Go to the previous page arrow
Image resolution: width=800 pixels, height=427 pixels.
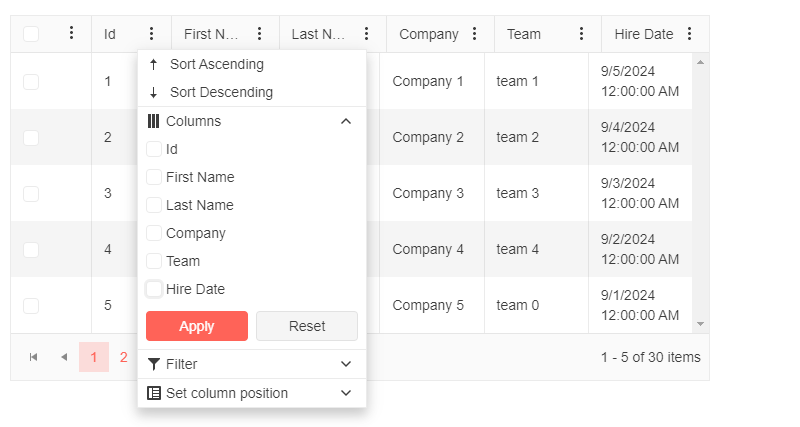coord(64,357)
